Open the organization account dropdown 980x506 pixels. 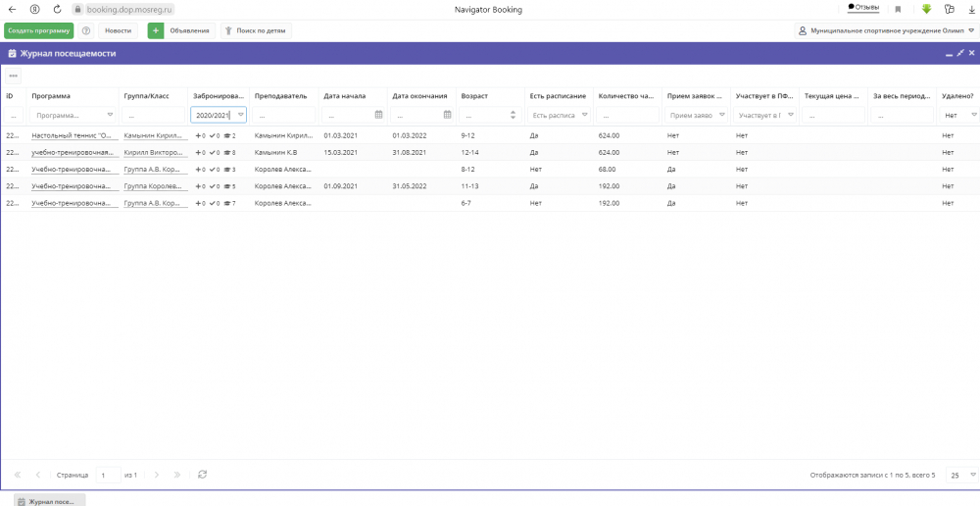885,30
